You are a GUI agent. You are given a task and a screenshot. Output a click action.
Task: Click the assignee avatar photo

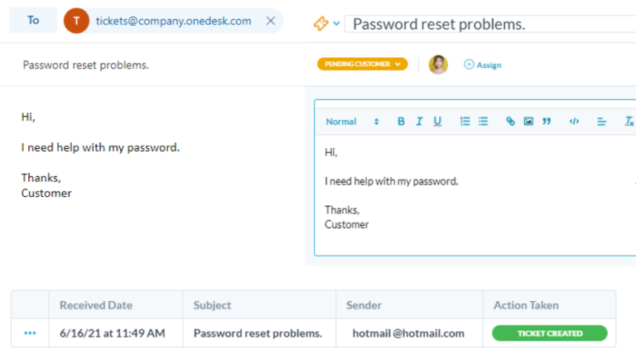[x=438, y=64]
